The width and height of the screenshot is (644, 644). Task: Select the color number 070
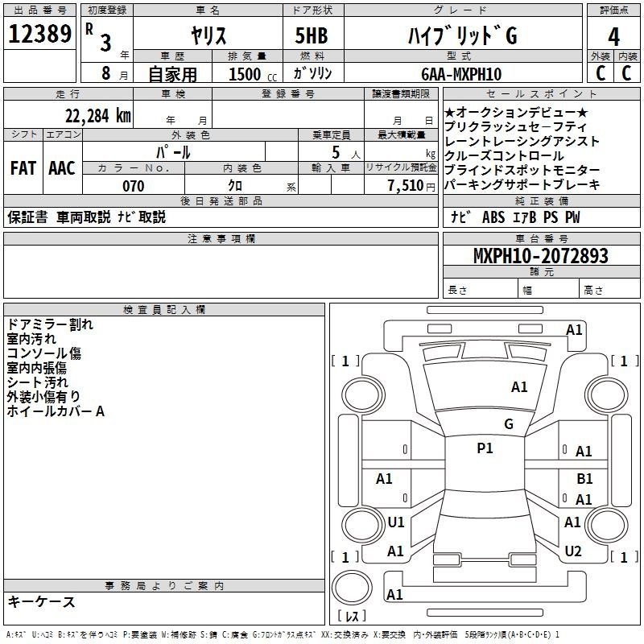pyautogui.click(x=133, y=186)
